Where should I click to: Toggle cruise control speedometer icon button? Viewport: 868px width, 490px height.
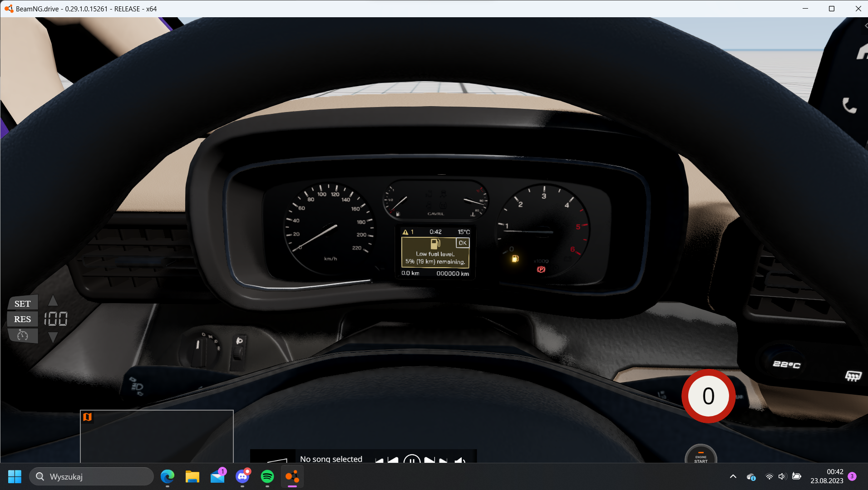coord(23,335)
